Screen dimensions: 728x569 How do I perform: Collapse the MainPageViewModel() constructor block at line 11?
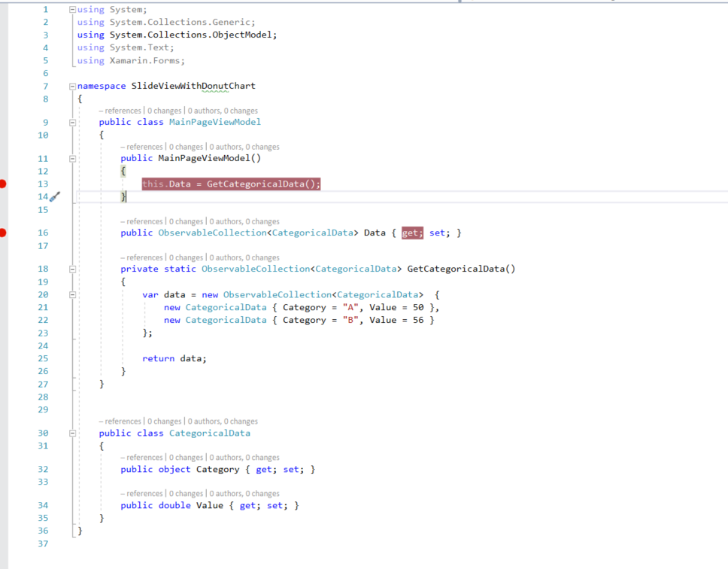(x=72, y=159)
